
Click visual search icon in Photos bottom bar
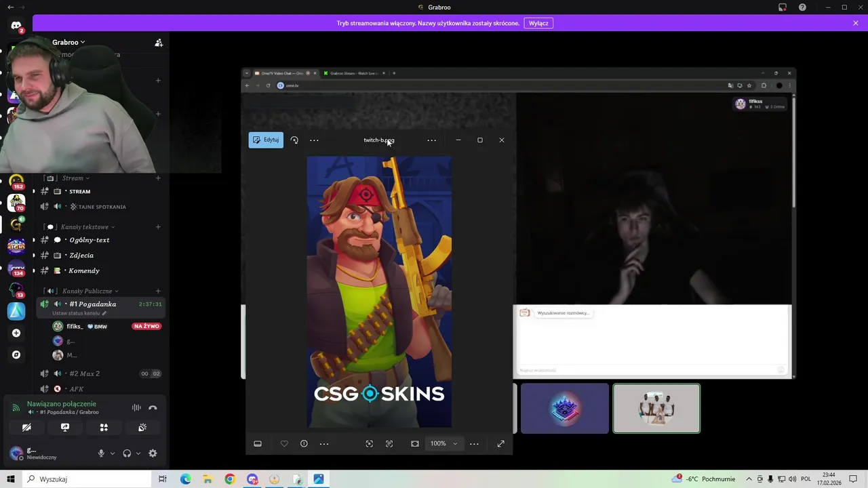click(369, 443)
